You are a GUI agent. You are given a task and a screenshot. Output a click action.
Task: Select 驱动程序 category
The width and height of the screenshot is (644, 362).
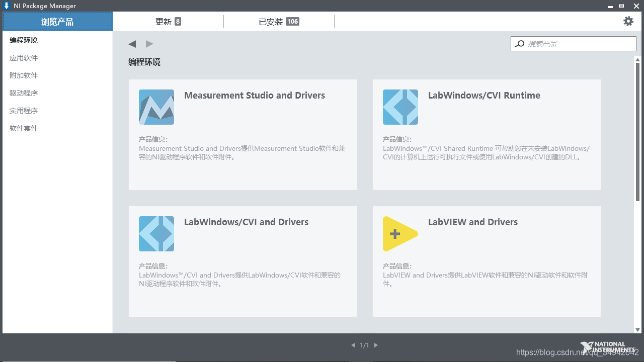(22, 93)
